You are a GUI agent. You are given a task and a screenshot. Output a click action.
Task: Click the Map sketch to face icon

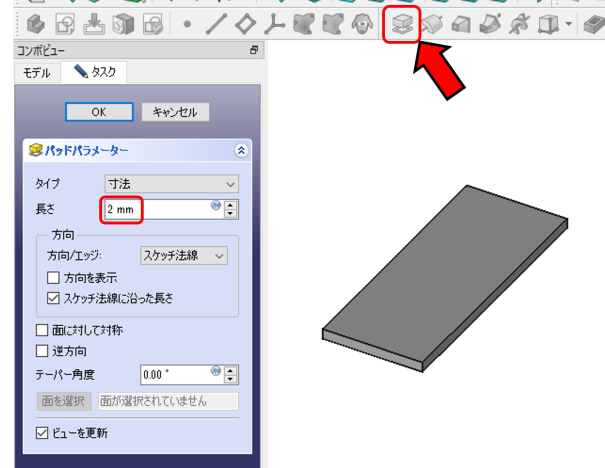(x=123, y=24)
